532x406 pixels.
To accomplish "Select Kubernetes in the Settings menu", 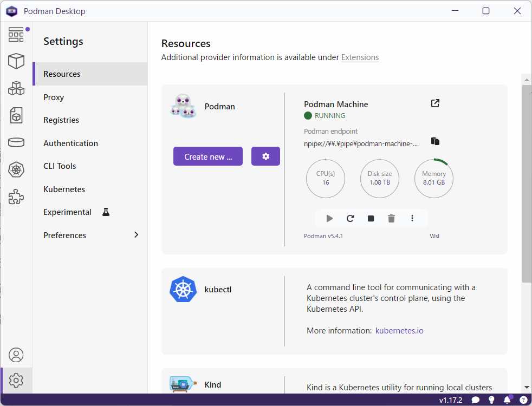I will tap(64, 189).
